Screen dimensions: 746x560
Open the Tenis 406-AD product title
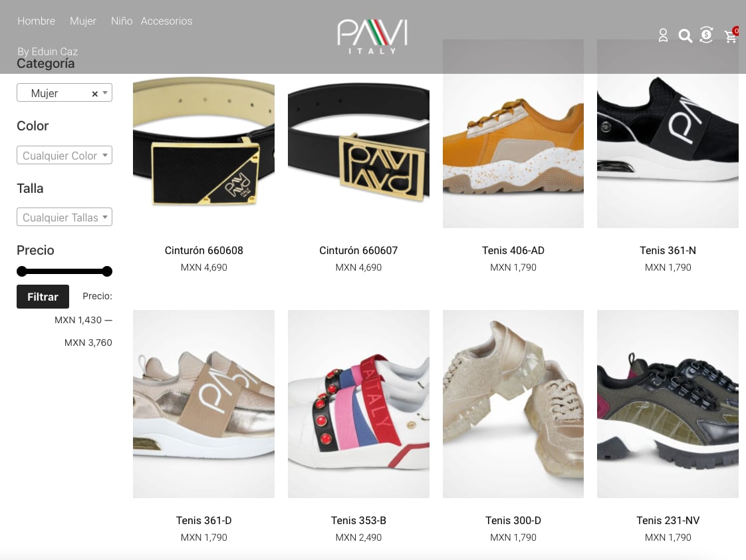[x=513, y=250]
